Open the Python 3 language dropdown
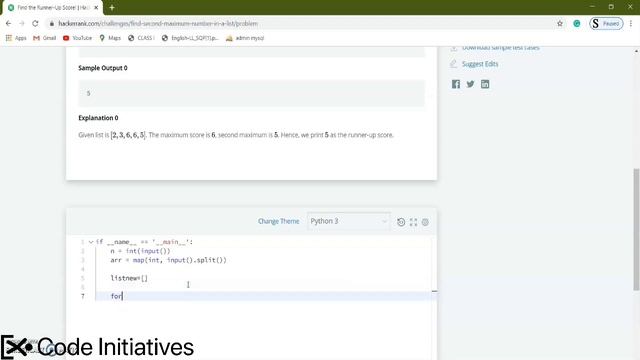The image size is (640, 360). (349, 221)
